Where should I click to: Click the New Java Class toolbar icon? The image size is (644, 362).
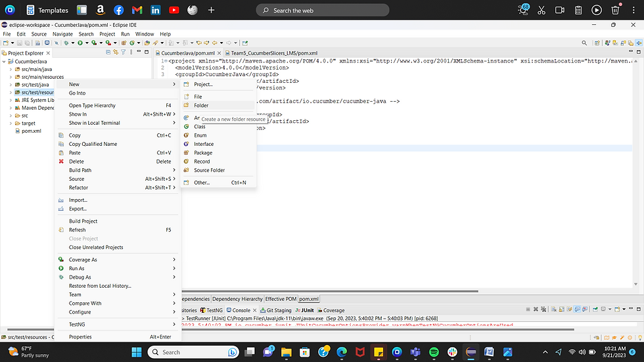tap(132, 43)
